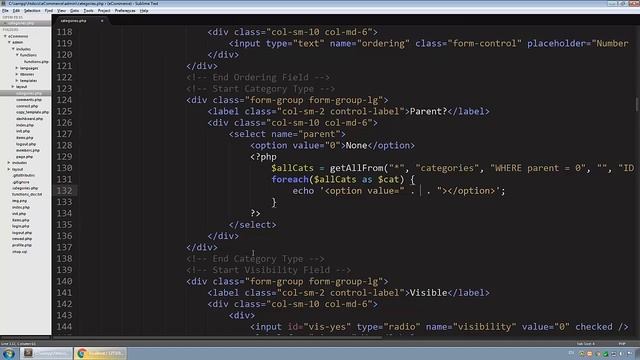This screenshot has width=640, height=360.
Task: Open the Tools menu
Action: [88, 11]
